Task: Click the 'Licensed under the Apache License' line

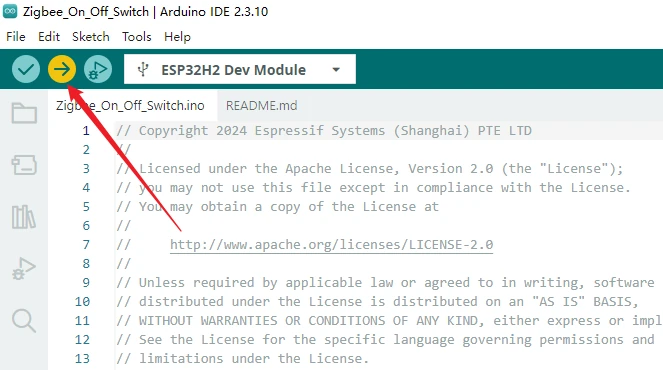Action: [370, 169]
